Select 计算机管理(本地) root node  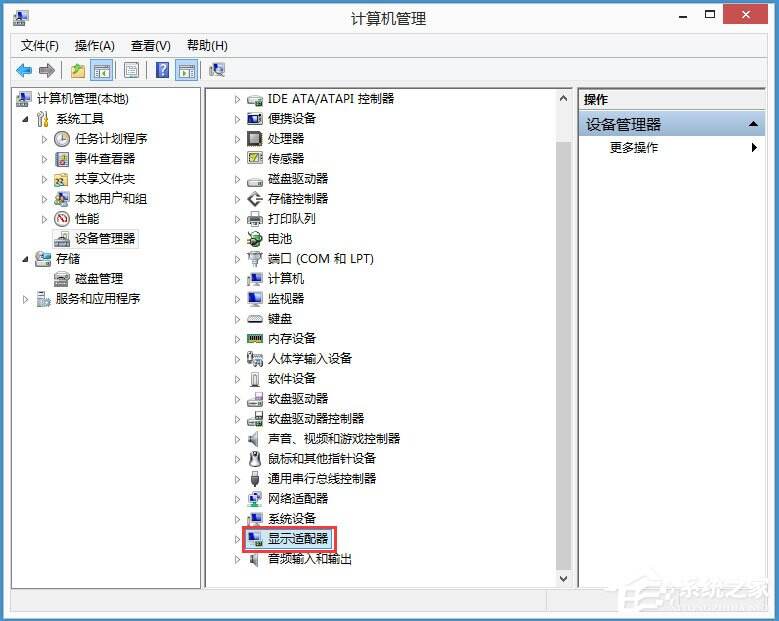click(82, 99)
